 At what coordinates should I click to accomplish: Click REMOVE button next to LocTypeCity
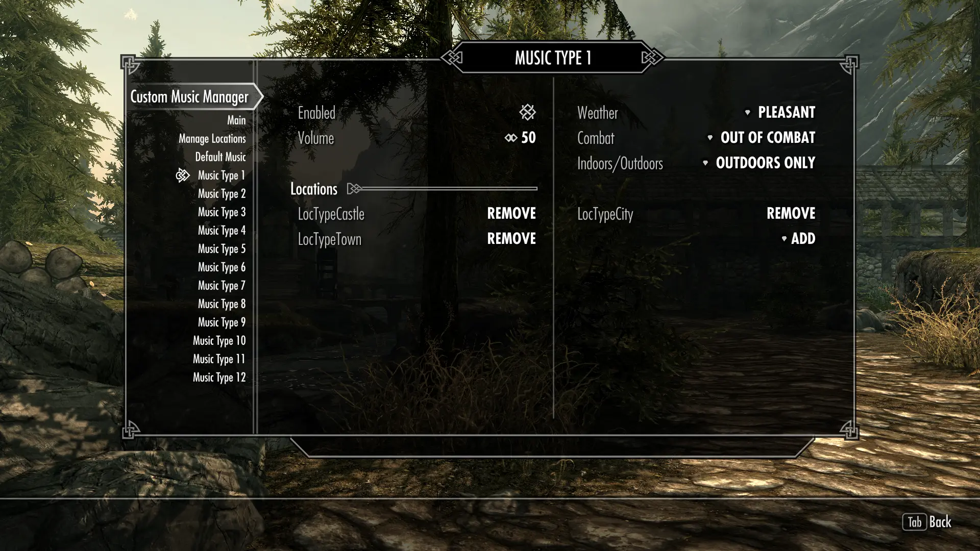[x=791, y=214]
